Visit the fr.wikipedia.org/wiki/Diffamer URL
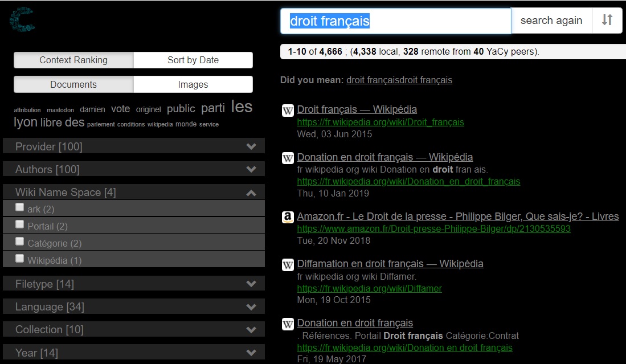The height and width of the screenshot is (364, 626). tap(369, 288)
